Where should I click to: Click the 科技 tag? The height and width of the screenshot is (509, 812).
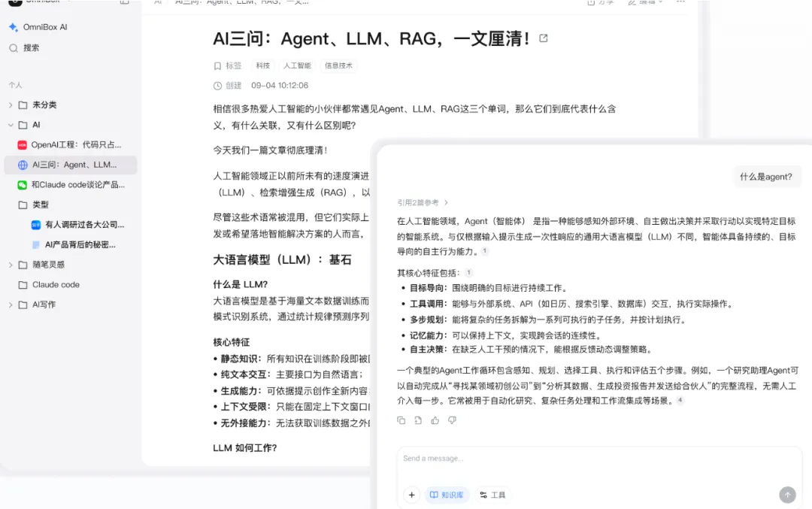pyautogui.click(x=263, y=65)
